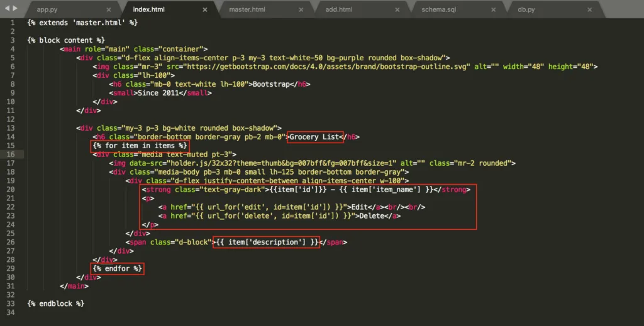Click the "{{ item['item_name'] }}" expression

click(386, 190)
